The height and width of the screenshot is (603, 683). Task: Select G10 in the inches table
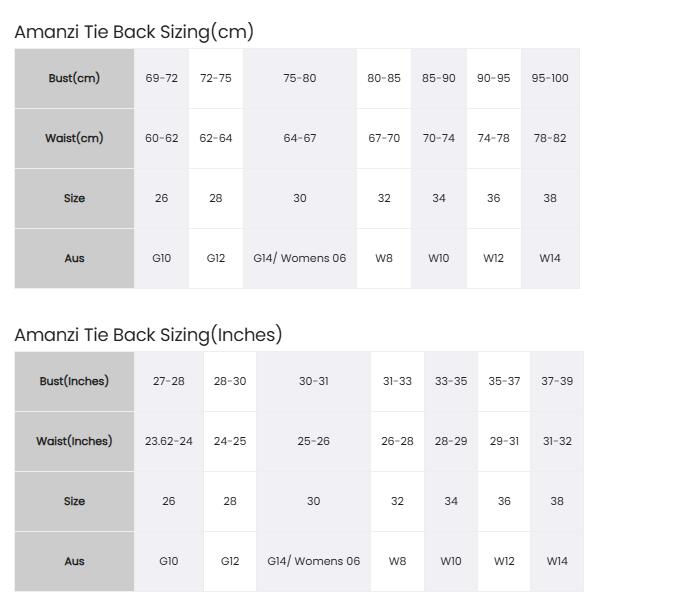pos(169,561)
